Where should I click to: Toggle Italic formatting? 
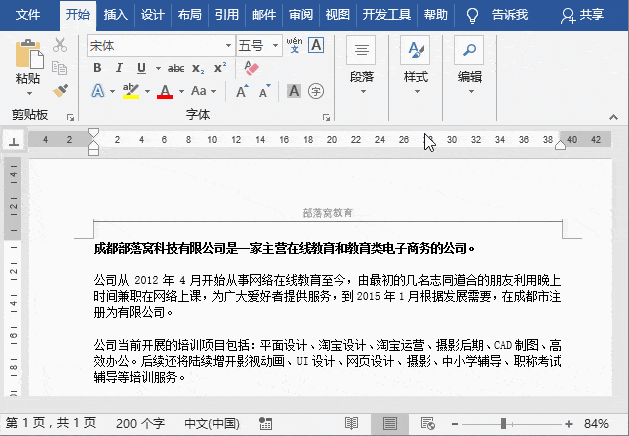pos(119,68)
